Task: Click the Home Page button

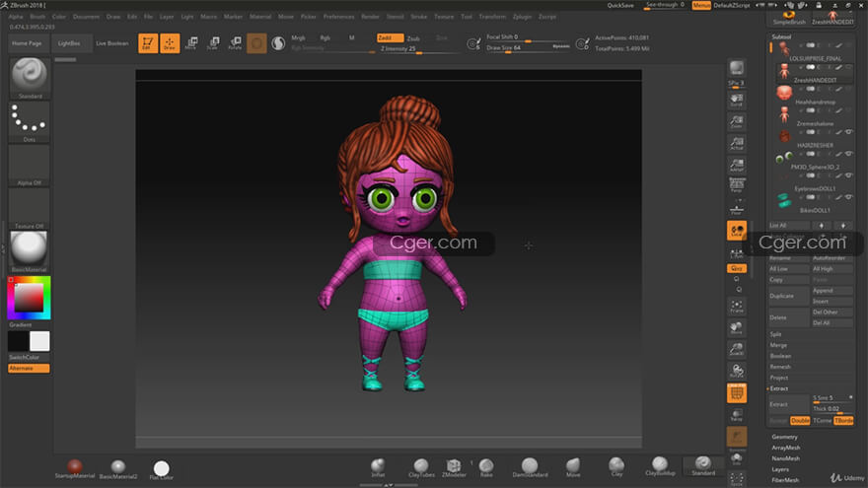Action: (x=28, y=43)
